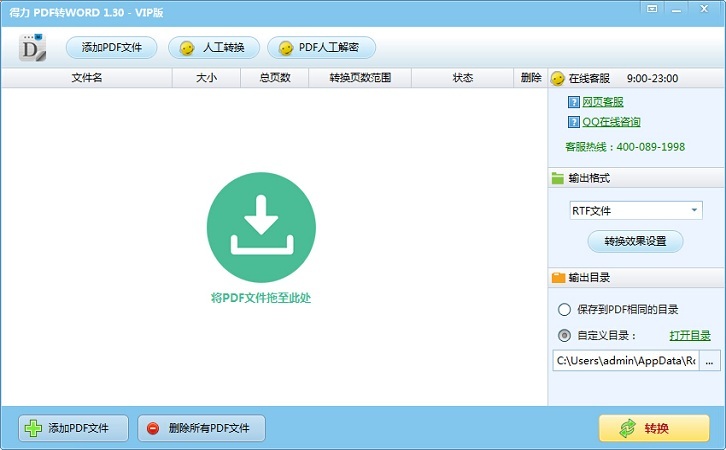Click 删除所有PDF文件 button at the bottom
Viewport: 726px width, 450px height.
pos(201,428)
